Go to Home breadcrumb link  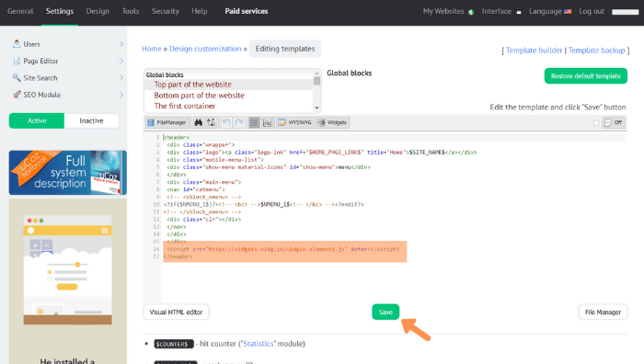click(x=152, y=49)
